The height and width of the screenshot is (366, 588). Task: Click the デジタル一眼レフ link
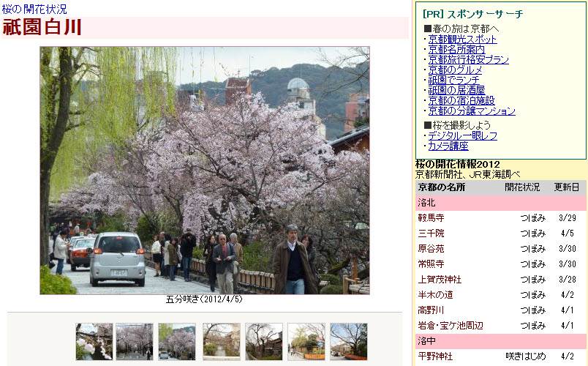coord(463,136)
